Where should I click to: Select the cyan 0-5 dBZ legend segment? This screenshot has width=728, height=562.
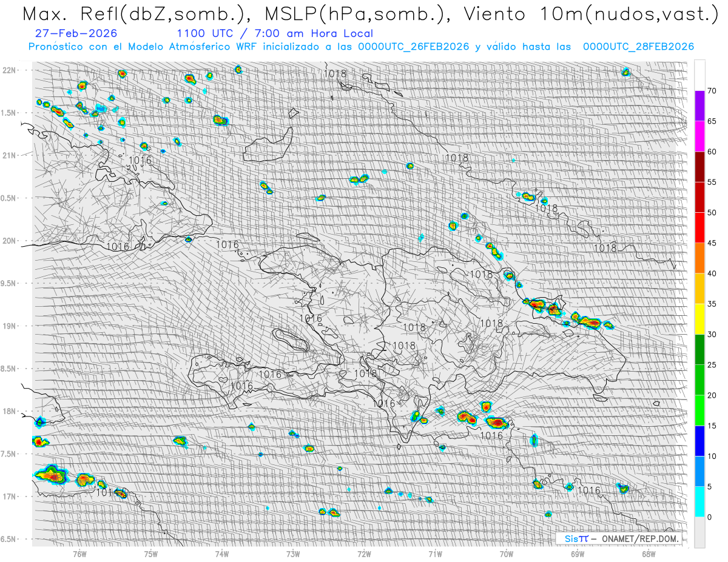click(699, 501)
